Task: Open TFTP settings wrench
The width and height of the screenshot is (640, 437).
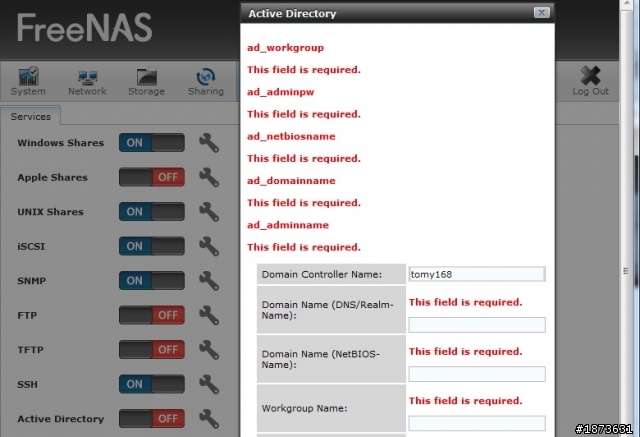Action: pyautogui.click(x=209, y=350)
